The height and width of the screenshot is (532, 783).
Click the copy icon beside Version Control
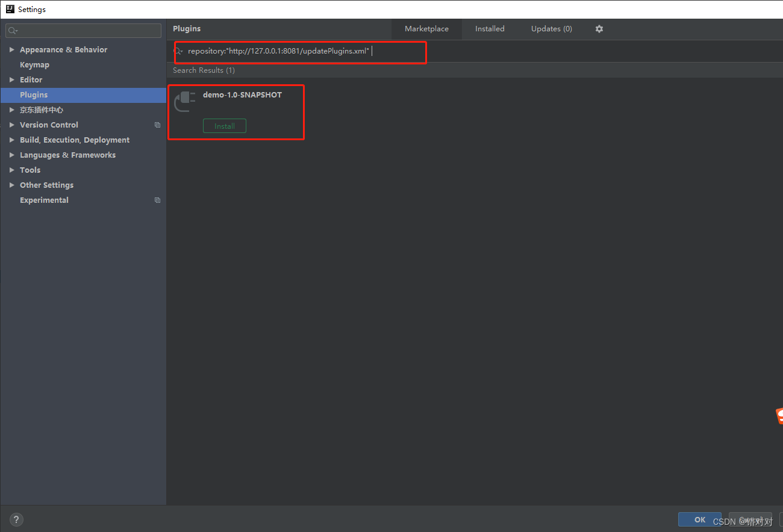pos(157,125)
